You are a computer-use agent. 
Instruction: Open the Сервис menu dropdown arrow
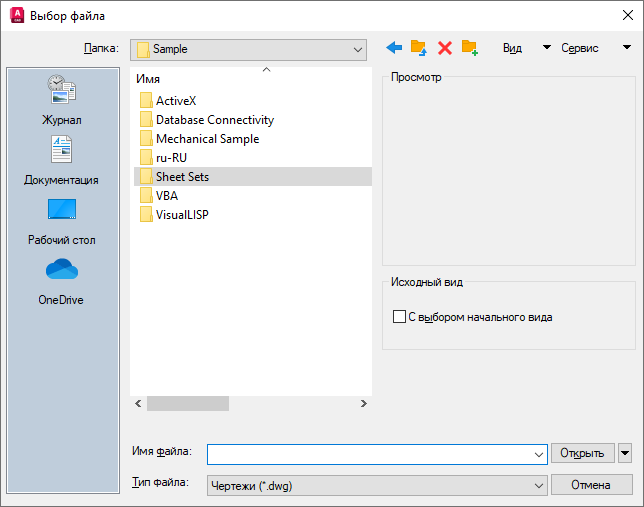coord(627,47)
